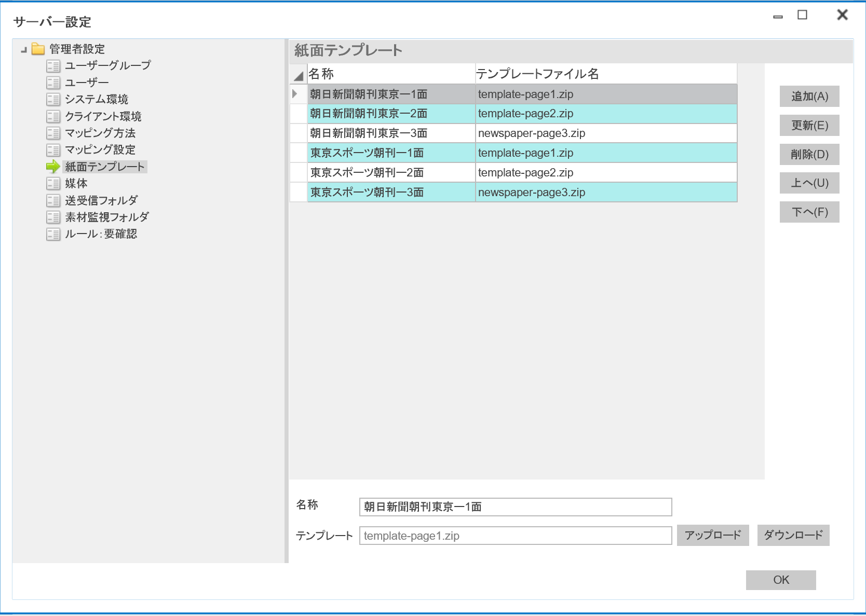Move row up with 上へ(U)
866x616 pixels.
[809, 183]
